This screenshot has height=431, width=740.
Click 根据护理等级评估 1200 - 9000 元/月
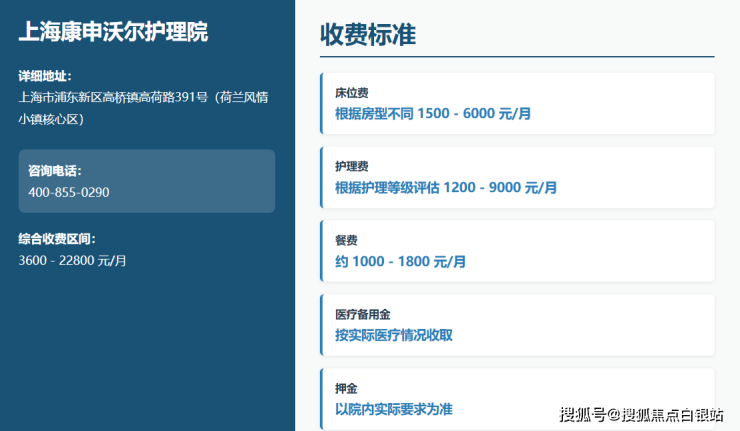pyautogui.click(x=446, y=187)
